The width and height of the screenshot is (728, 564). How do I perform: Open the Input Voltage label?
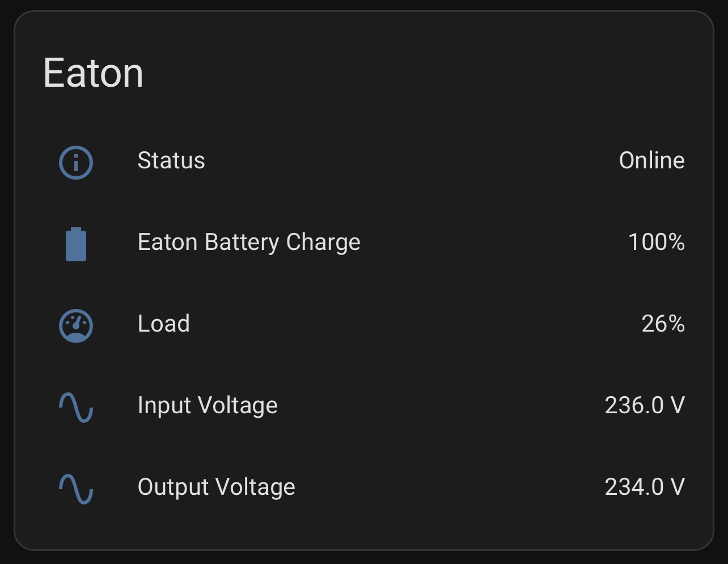tap(208, 406)
